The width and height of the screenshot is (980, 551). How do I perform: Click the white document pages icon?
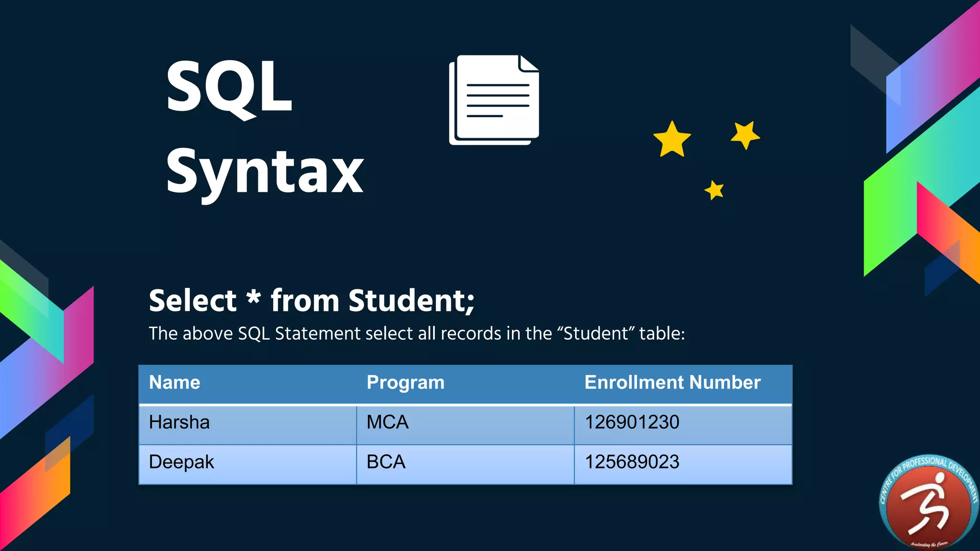click(x=494, y=99)
